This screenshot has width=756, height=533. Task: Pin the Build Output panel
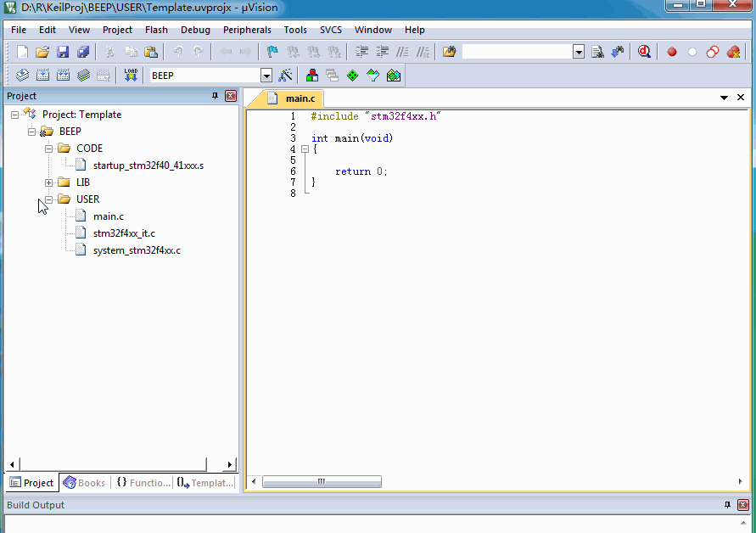pyautogui.click(x=727, y=505)
